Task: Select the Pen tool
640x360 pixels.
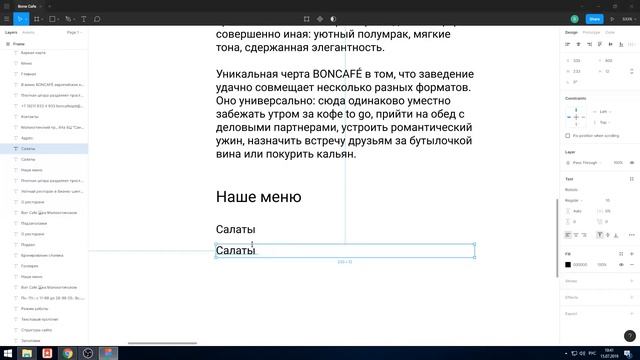Action: click(x=68, y=19)
